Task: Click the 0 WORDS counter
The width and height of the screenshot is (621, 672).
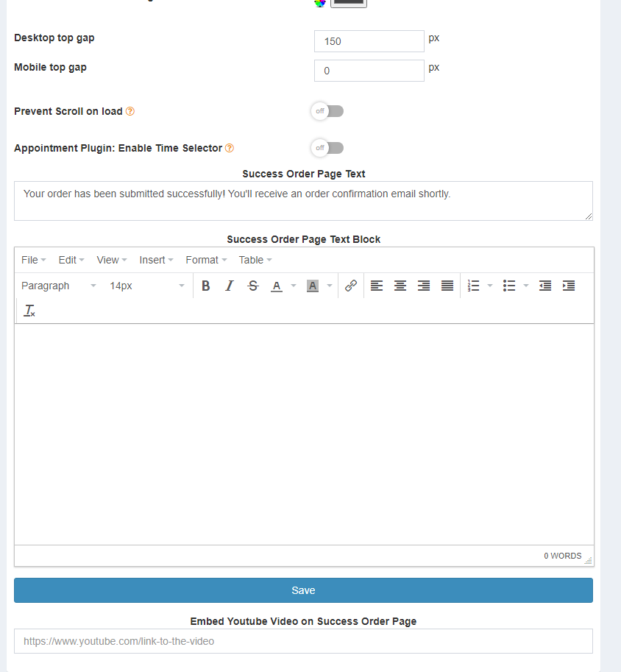Action: tap(563, 556)
